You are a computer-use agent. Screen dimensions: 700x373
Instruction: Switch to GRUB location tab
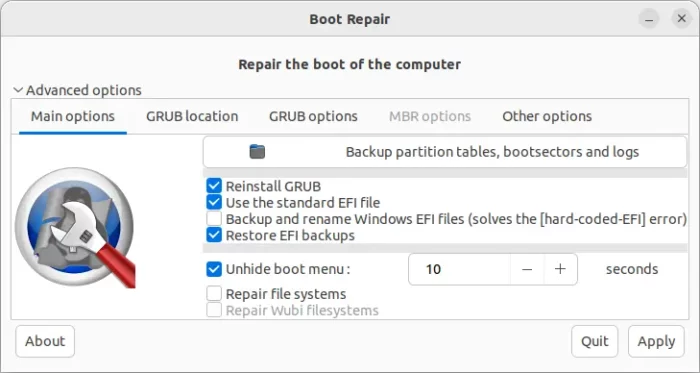click(x=192, y=116)
